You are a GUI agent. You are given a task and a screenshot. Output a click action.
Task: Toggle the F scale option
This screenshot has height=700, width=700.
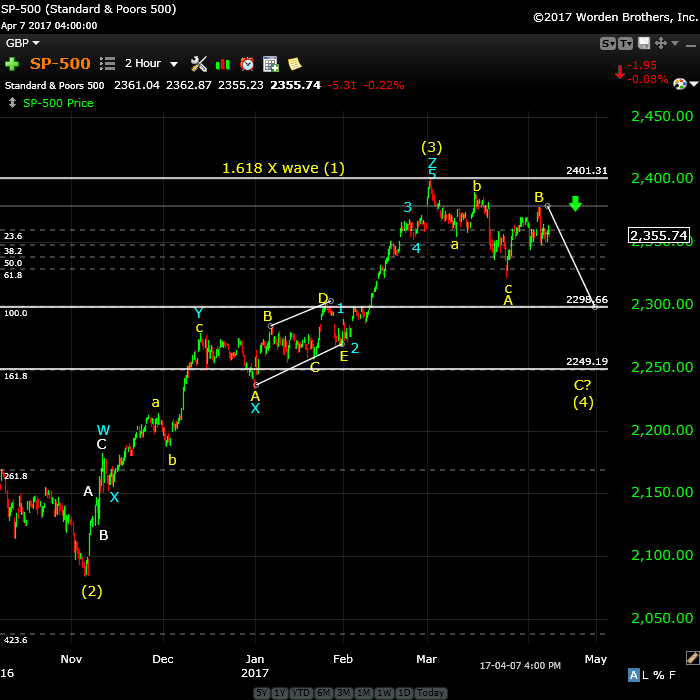coord(672,675)
